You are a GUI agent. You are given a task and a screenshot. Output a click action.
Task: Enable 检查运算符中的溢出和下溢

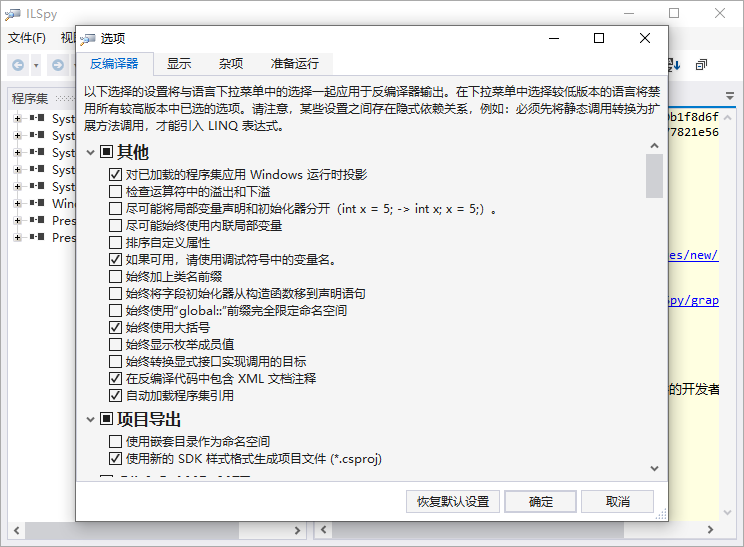(115, 192)
